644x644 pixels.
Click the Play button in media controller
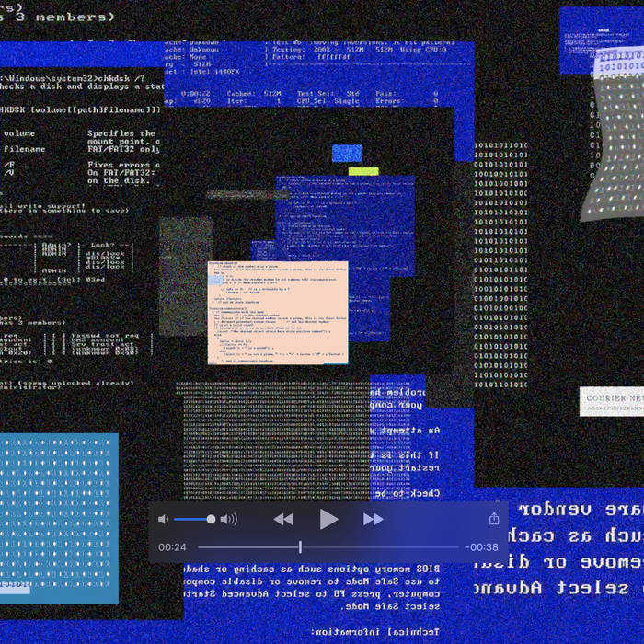coord(328,519)
